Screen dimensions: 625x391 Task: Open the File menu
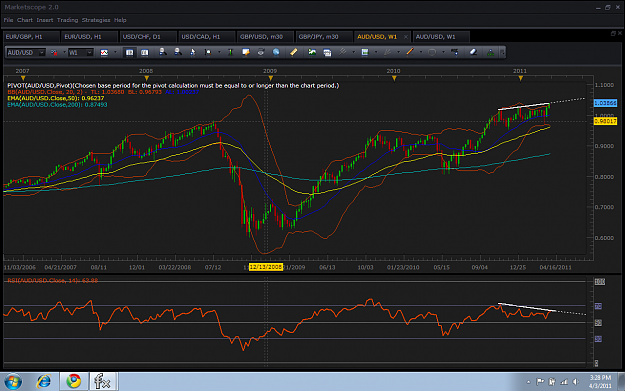coord(8,20)
